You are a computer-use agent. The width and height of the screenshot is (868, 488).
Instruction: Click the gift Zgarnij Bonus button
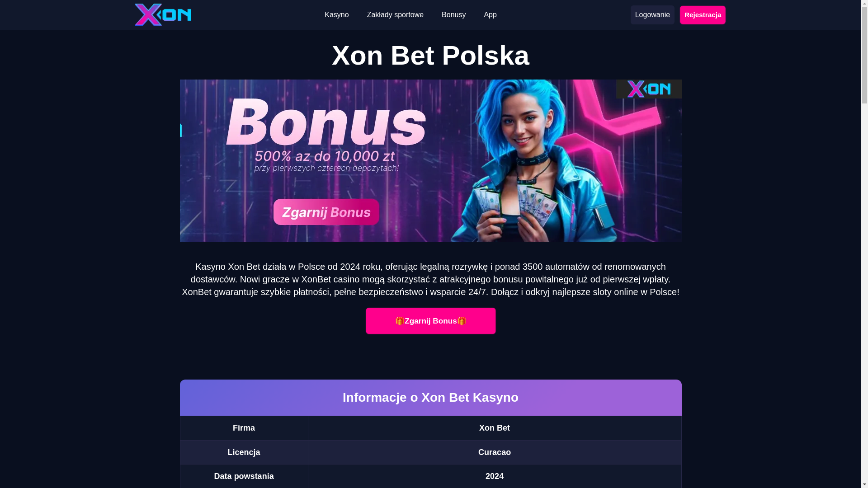click(x=430, y=321)
